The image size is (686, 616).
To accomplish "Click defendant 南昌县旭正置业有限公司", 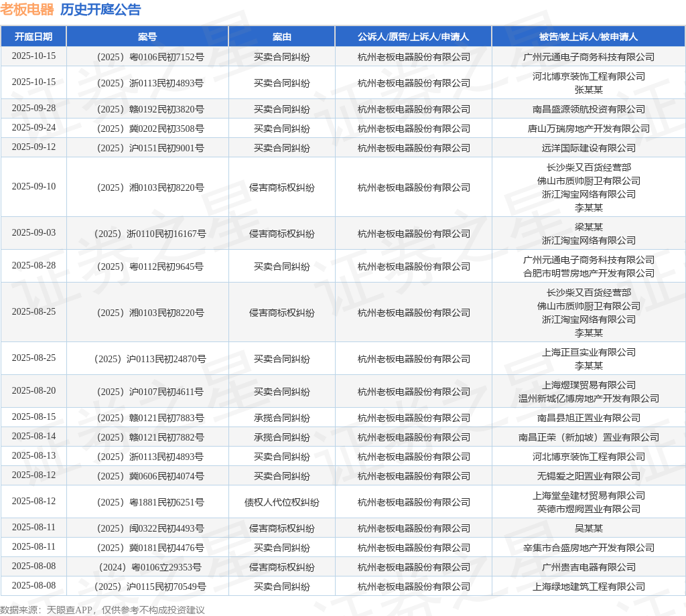I will click(x=588, y=418).
